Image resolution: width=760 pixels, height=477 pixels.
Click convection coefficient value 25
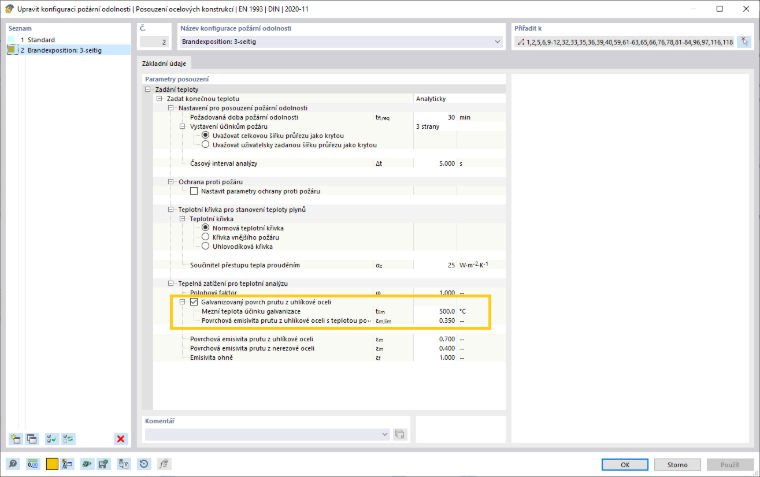(x=435, y=265)
